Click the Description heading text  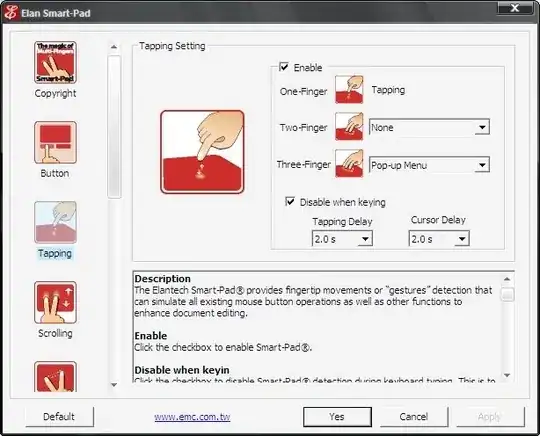point(163,279)
